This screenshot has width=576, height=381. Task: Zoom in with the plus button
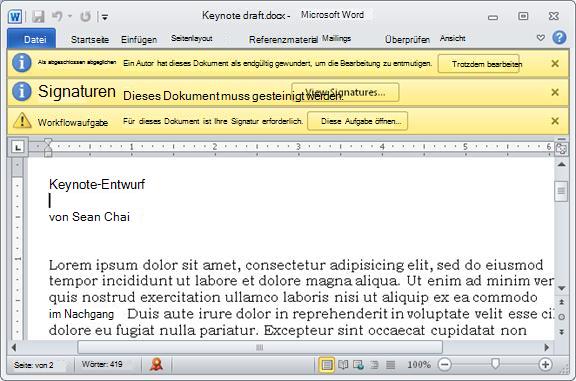pos(545,364)
